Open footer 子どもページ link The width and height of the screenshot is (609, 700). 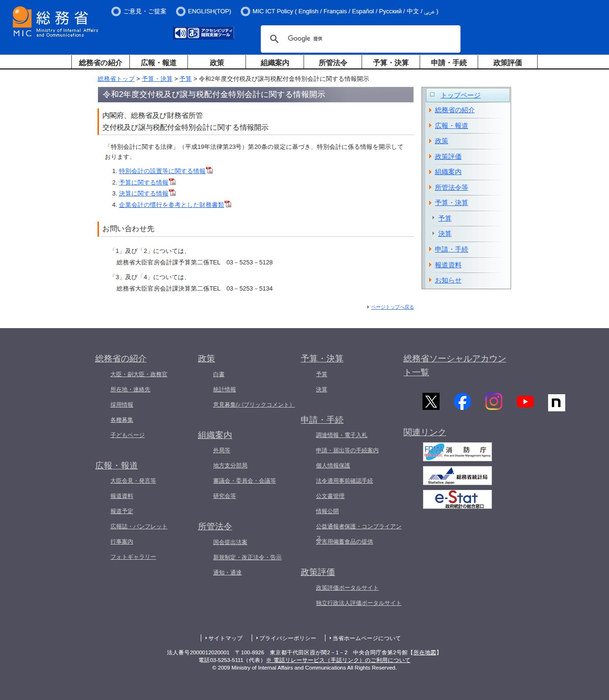click(127, 435)
